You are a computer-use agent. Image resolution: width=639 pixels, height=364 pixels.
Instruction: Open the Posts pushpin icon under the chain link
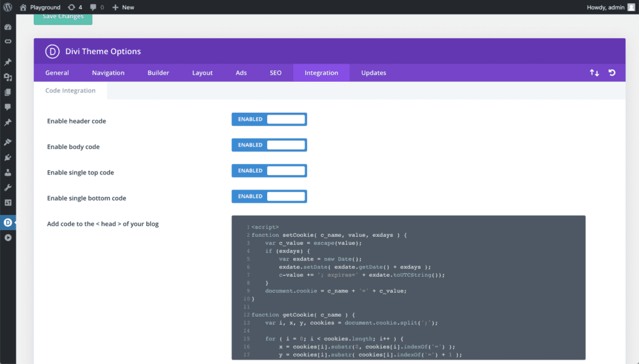coord(7,62)
